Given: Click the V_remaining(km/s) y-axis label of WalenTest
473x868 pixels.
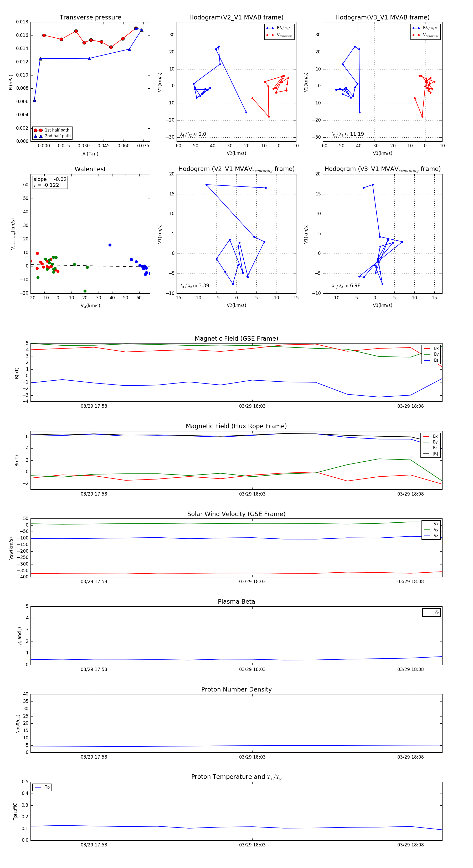Looking at the screenshot, I should [x=13, y=234].
